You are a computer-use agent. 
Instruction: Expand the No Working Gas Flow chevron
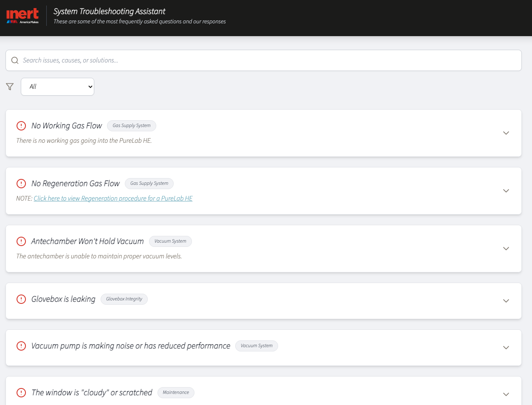coord(506,133)
